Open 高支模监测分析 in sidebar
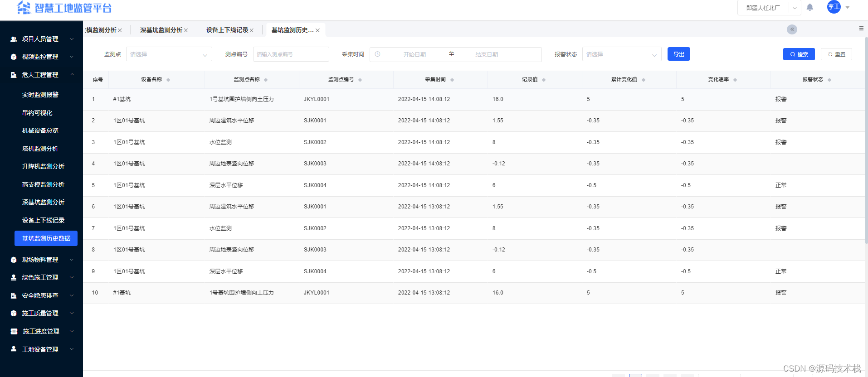The image size is (868, 377). (x=43, y=184)
